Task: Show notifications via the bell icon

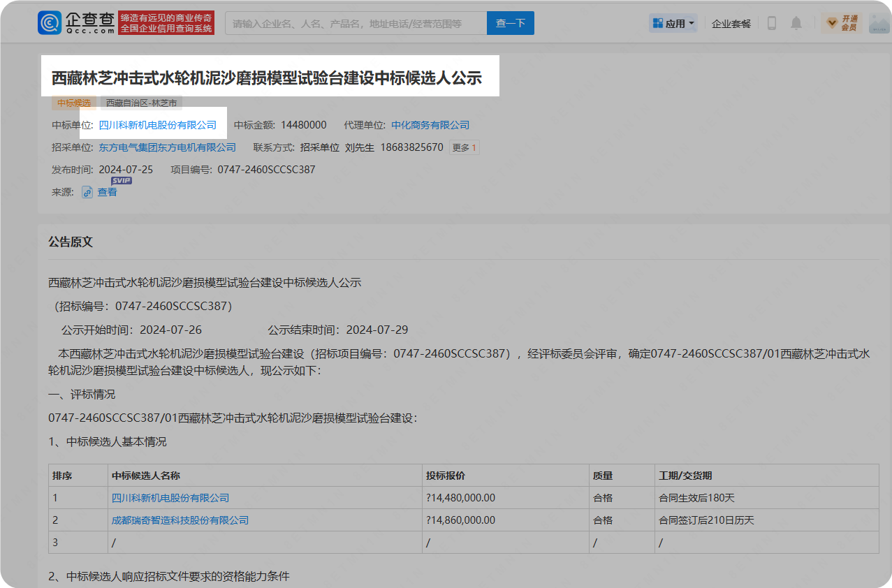Action: (x=796, y=23)
